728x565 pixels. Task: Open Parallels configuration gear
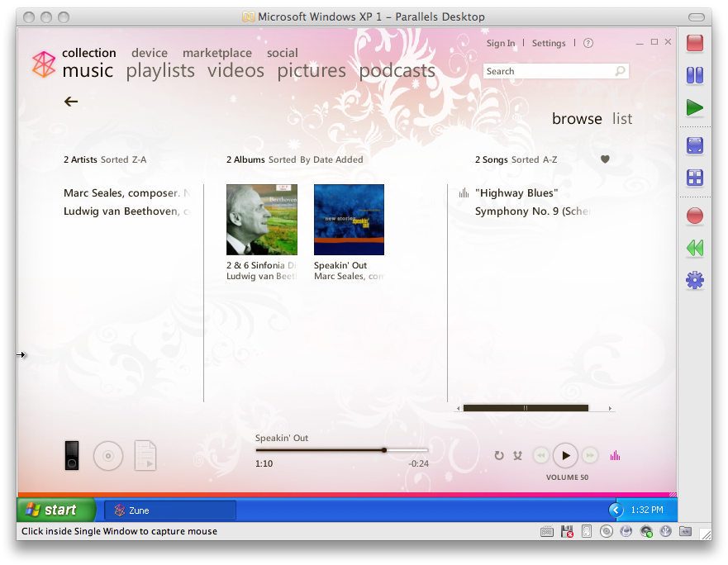point(695,280)
